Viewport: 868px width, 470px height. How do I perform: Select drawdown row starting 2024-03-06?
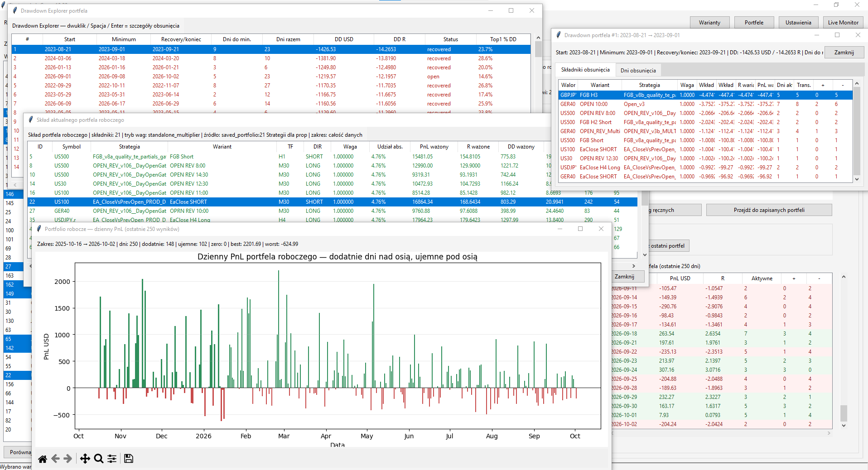[271, 58]
